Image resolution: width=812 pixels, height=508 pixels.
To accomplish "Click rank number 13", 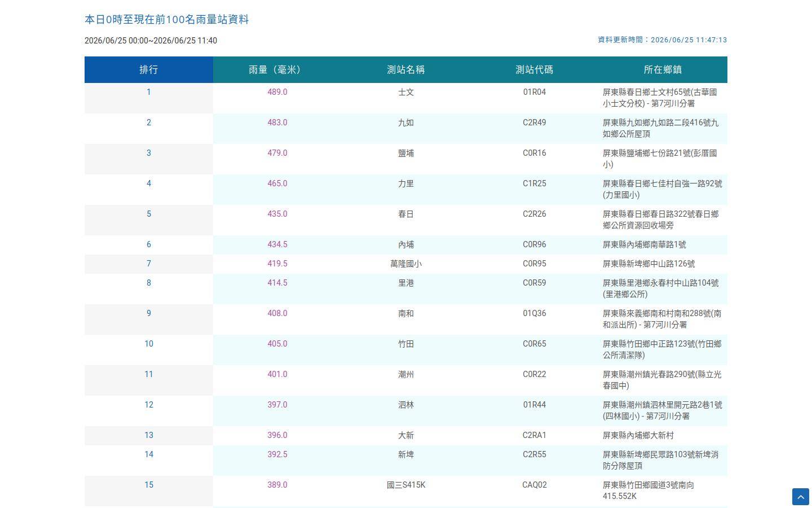I will pos(149,435).
